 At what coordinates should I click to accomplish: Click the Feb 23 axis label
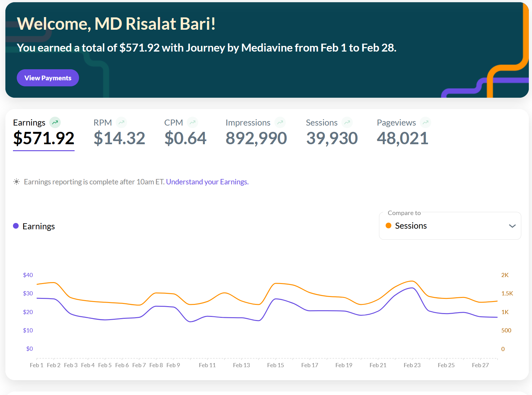pyautogui.click(x=412, y=365)
